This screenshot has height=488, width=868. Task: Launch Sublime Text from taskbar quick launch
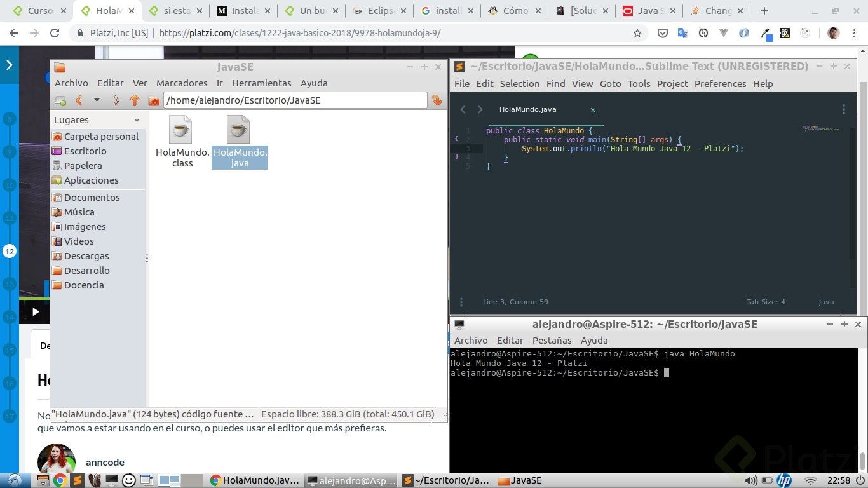[78, 480]
